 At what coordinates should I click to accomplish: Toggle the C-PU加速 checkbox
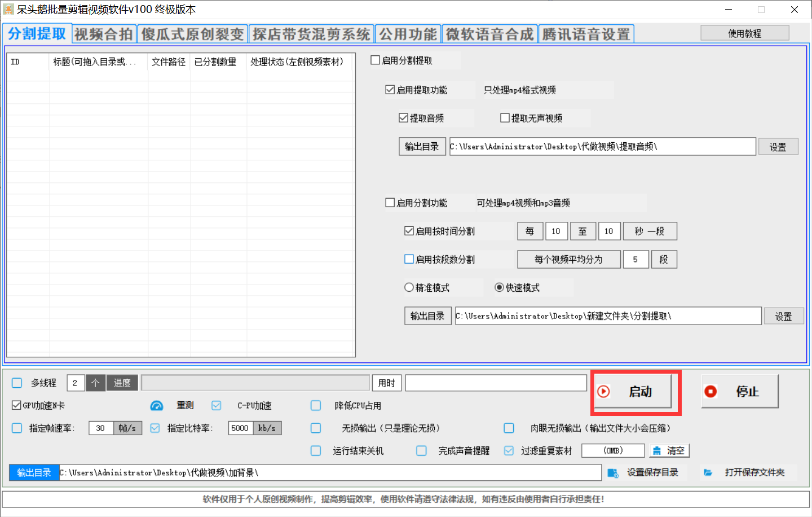coord(216,405)
